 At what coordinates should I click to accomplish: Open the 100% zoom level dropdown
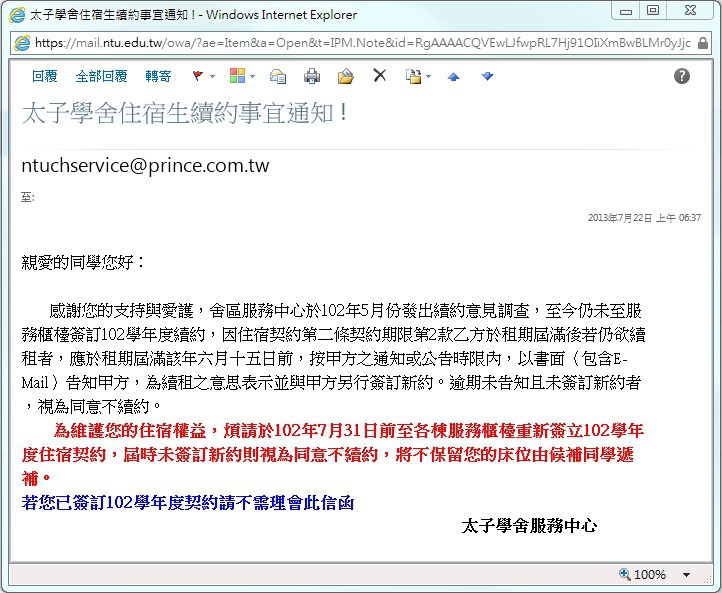686,575
